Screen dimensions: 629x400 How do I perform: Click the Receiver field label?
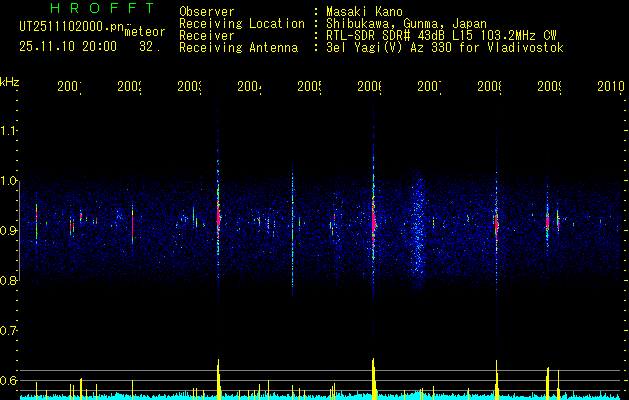207,36
